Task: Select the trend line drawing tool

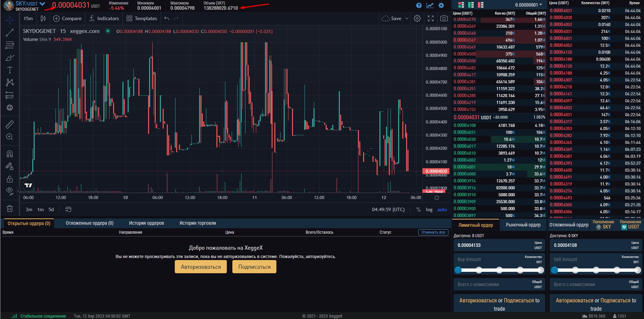Action: tap(10, 33)
